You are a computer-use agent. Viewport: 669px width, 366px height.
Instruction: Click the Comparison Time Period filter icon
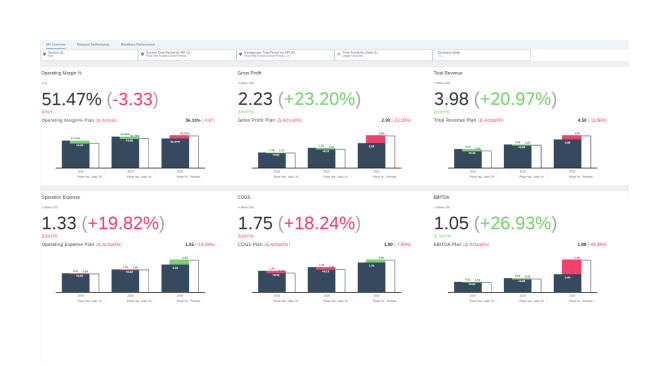point(241,54)
